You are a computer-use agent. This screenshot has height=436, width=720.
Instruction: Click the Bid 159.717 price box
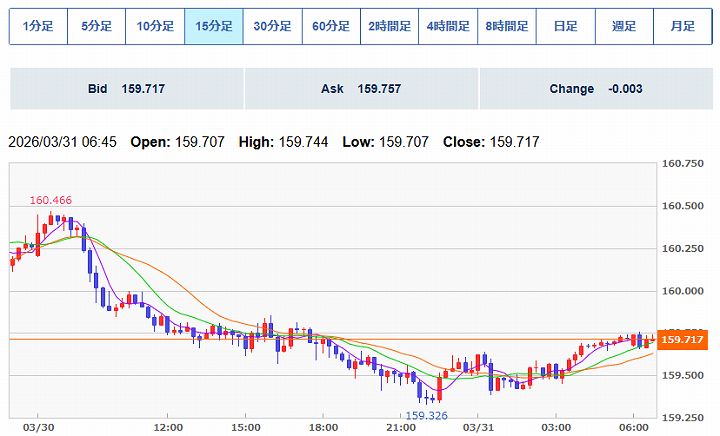tap(126, 89)
